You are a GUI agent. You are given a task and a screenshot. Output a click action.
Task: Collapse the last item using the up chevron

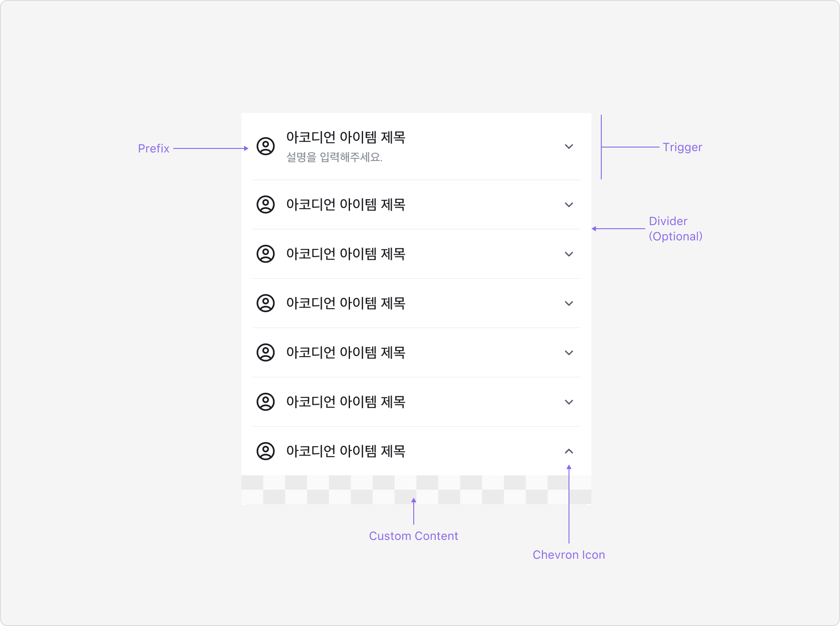[x=569, y=451]
